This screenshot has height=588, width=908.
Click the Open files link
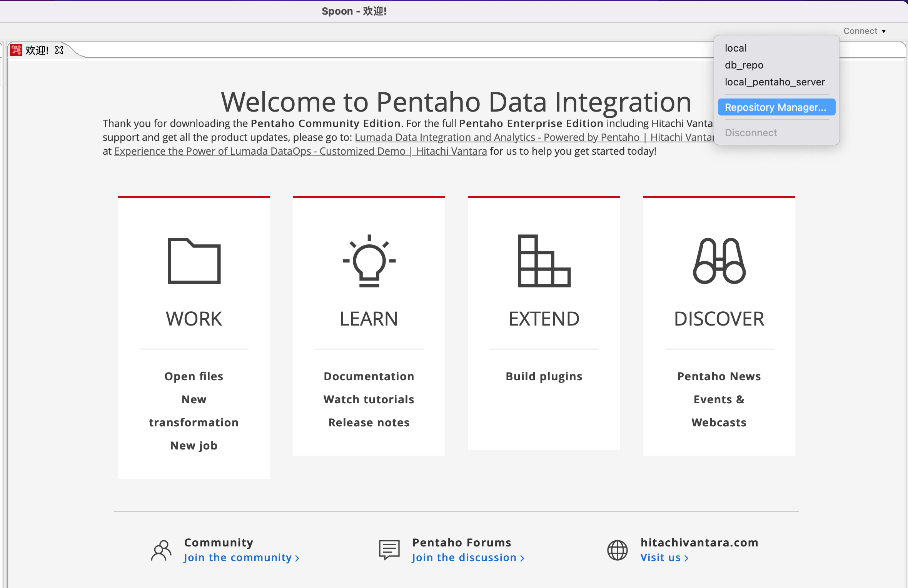tap(194, 376)
